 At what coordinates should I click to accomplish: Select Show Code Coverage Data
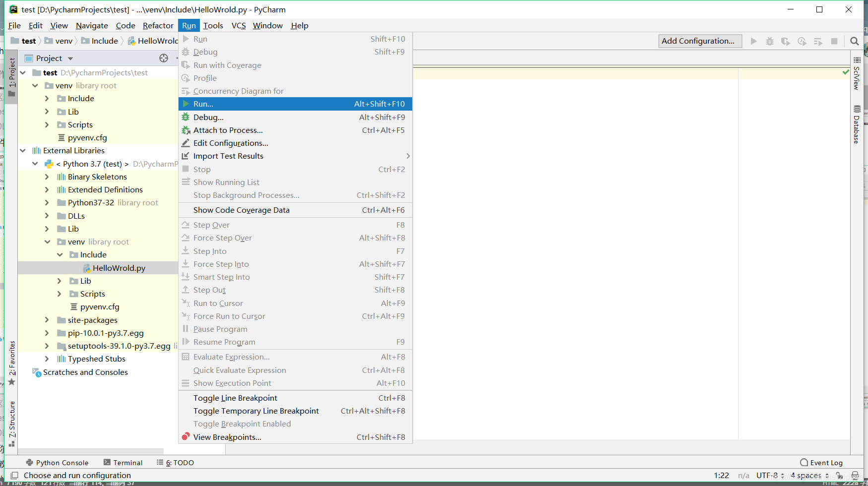[295, 210]
